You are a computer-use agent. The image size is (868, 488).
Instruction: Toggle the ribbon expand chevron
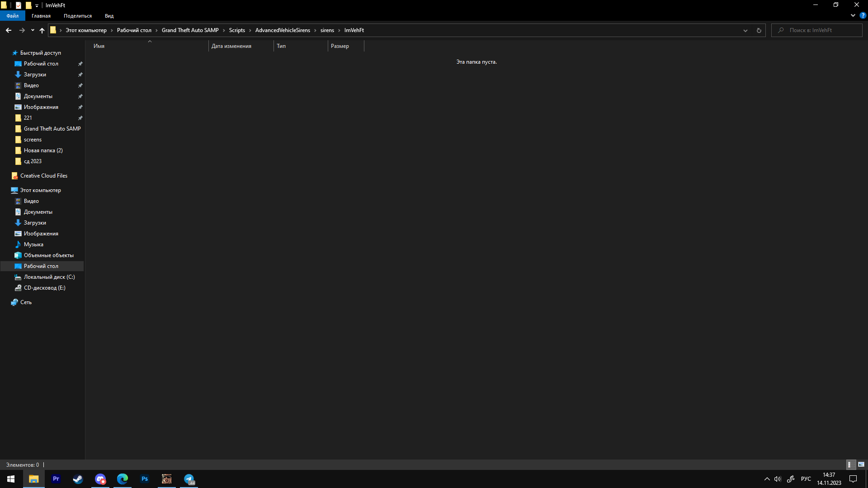point(853,15)
